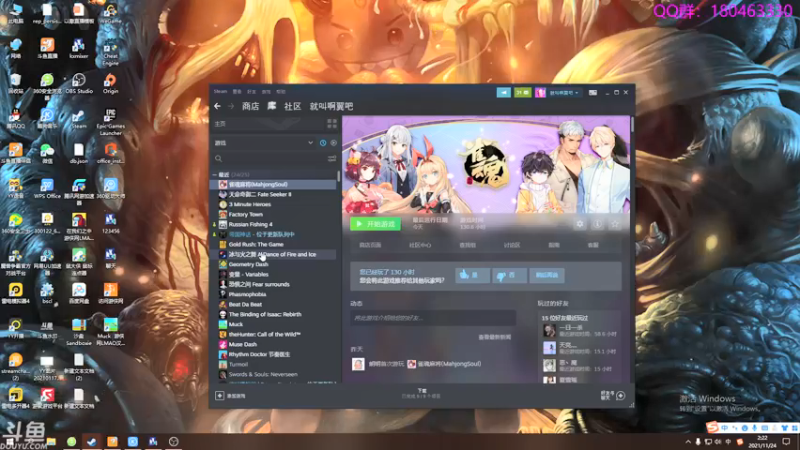Go to the Library (库) tab
The width and height of the screenshot is (800, 450).
272,106
